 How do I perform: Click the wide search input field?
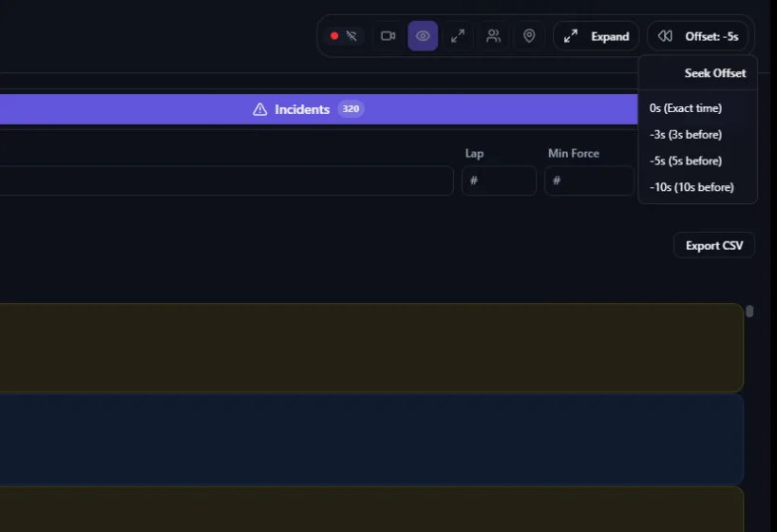click(226, 180)
